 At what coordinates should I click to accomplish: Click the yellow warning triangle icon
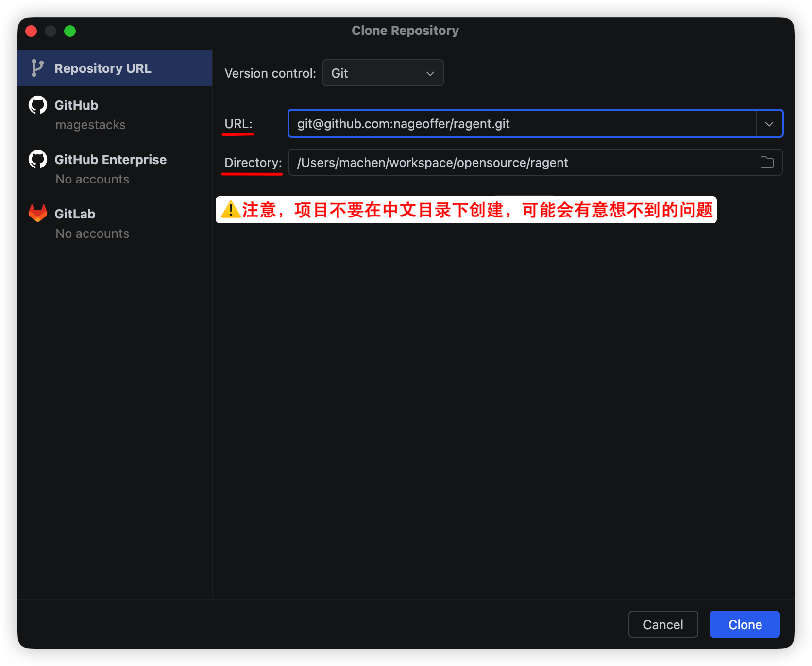pos(230,210)
